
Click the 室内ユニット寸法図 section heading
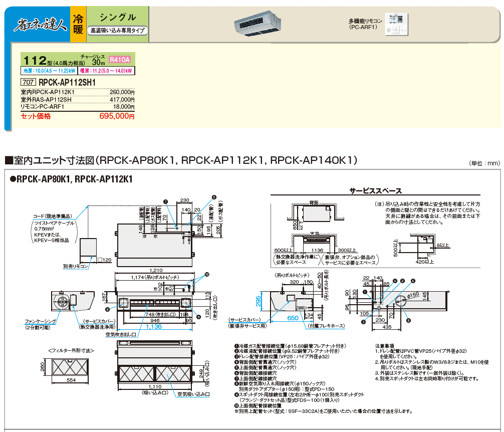tap(181, 160)
